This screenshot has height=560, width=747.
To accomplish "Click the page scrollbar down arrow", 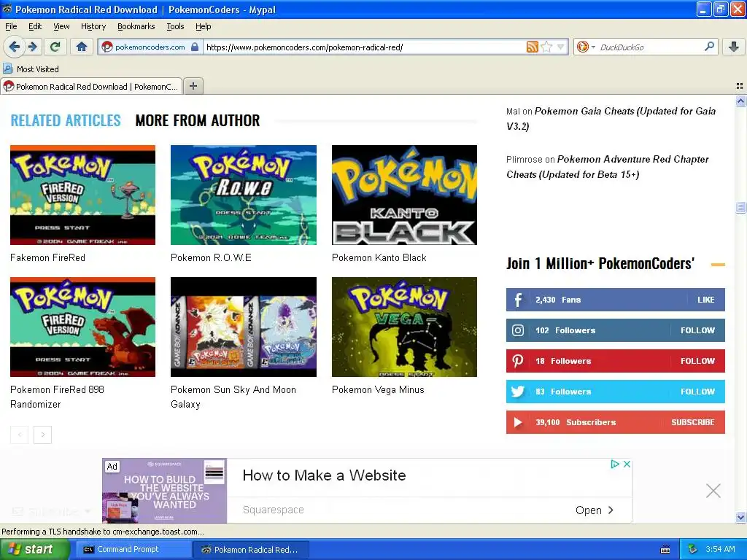I will point(740,517).
